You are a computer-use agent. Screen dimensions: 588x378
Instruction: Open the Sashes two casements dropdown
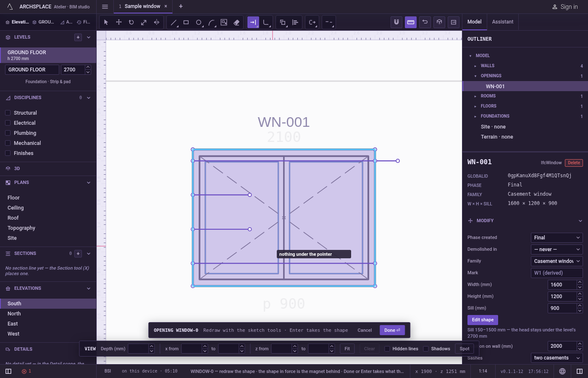[557, 358]
